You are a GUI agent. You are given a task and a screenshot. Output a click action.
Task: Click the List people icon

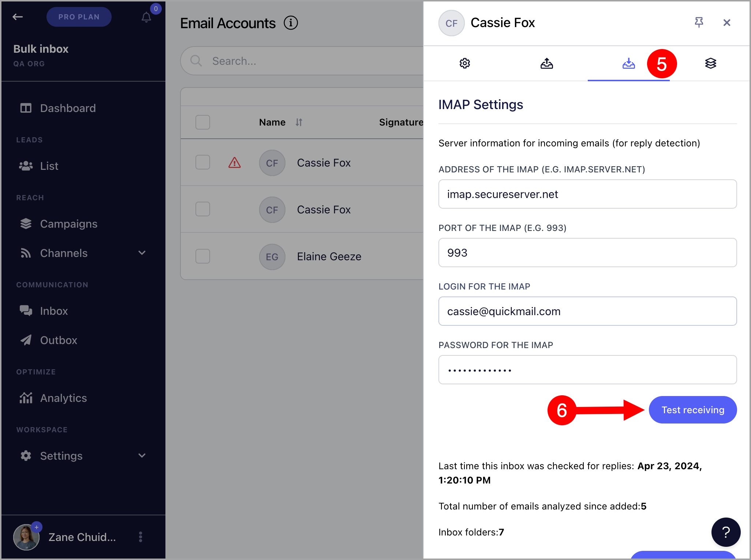[x=26, y=166]
